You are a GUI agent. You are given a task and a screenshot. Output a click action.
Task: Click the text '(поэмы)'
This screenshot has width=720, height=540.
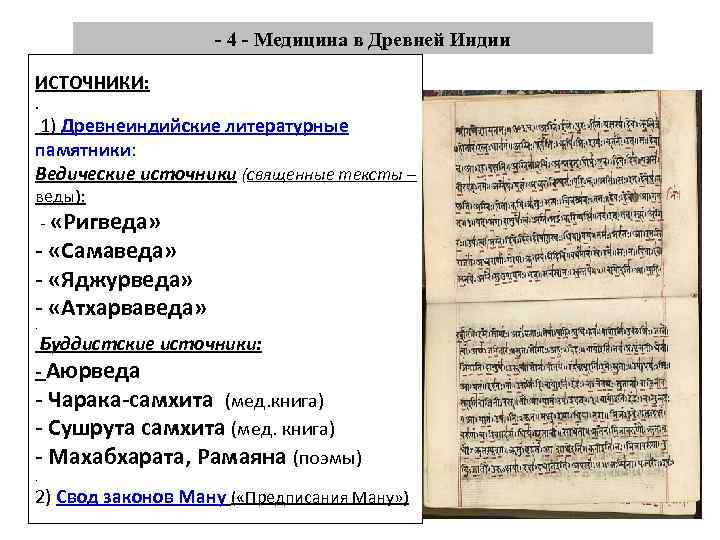(x=327, y=458)
